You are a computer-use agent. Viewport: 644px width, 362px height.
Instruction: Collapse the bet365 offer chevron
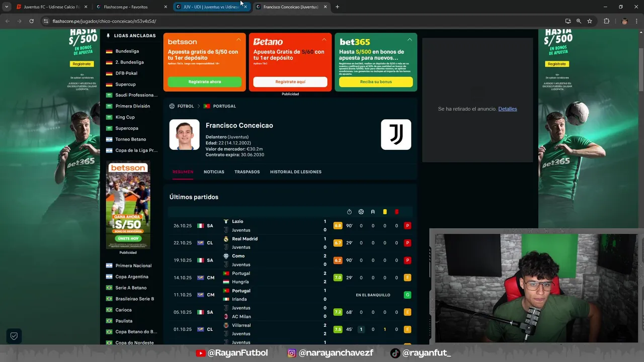pyautogui.click(x=410, y=39)
